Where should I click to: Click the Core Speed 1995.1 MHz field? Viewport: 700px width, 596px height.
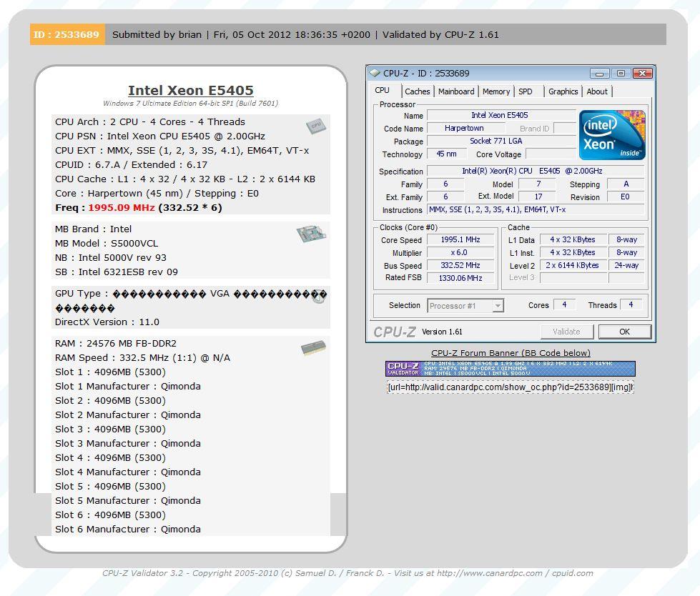point(460,239)
